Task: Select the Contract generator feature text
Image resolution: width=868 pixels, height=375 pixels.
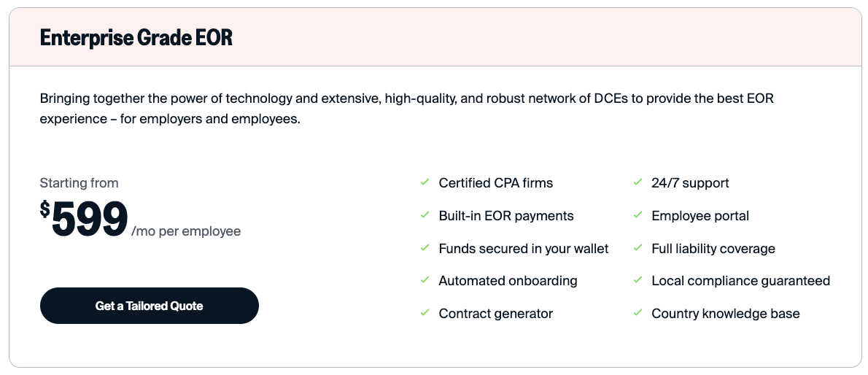Action: coord(495,314)
